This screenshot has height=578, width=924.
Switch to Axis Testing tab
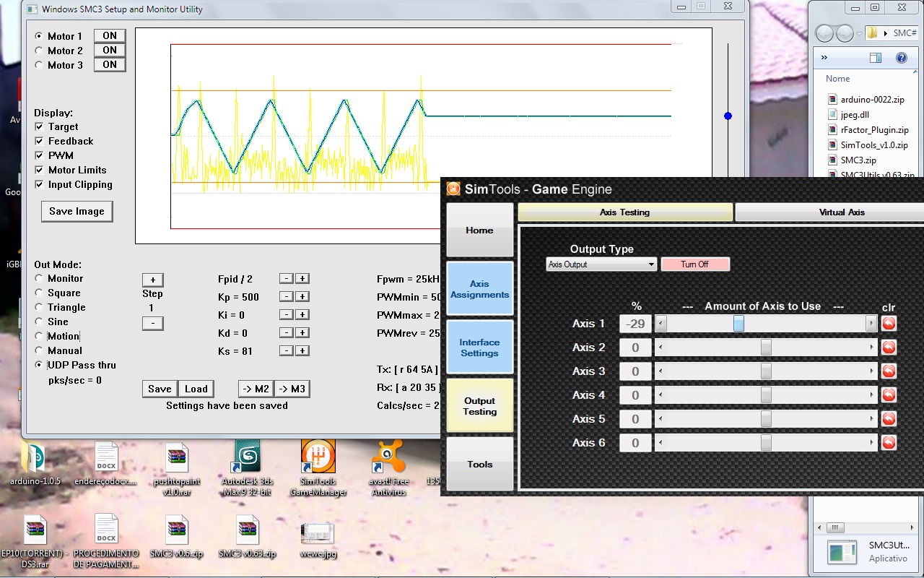tap(625, 212)
